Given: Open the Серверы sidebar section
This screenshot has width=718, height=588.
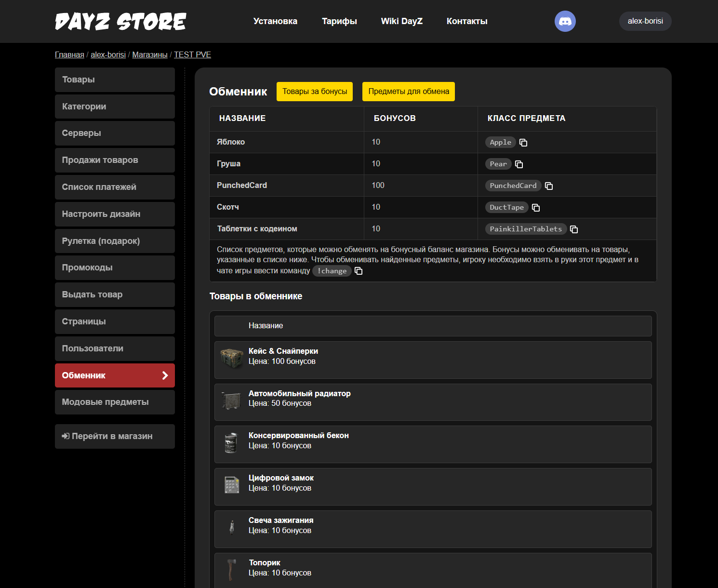Looking at the screenshot, I should tap(115, 133).
